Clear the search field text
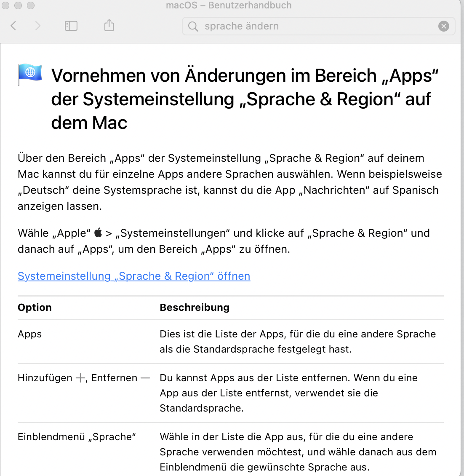This screenshot has height=476, width=464. (x=443, y=26)
